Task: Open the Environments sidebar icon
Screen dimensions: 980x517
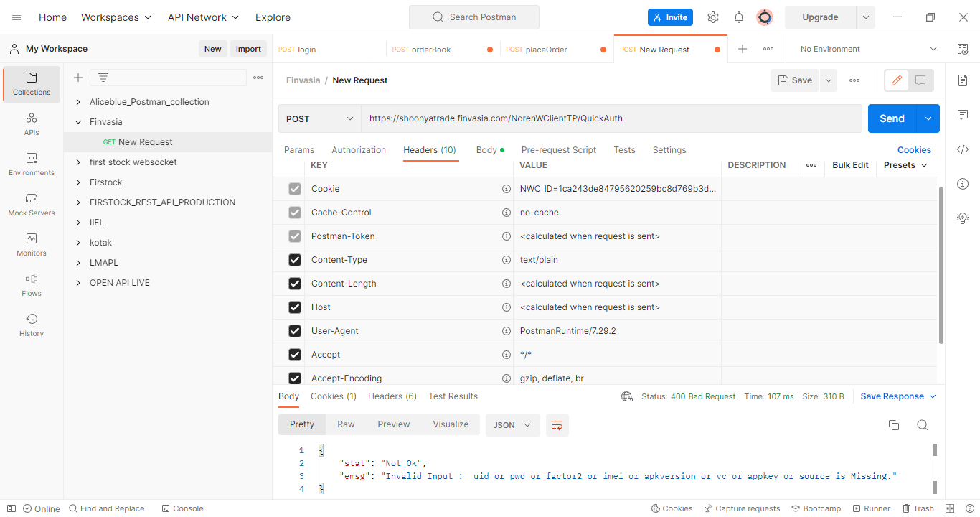Action: tap(32, 164)
